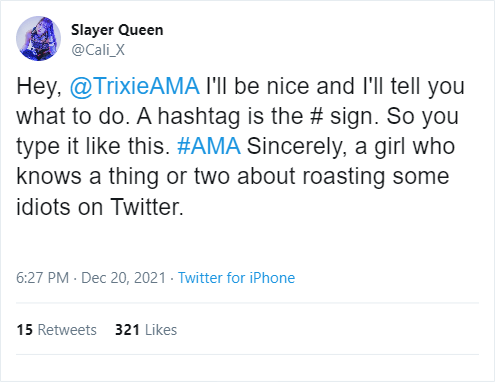The width and height of the screenshot is (495, 382).
Task: View the 15 Retweets list
Action: [56, 330]
